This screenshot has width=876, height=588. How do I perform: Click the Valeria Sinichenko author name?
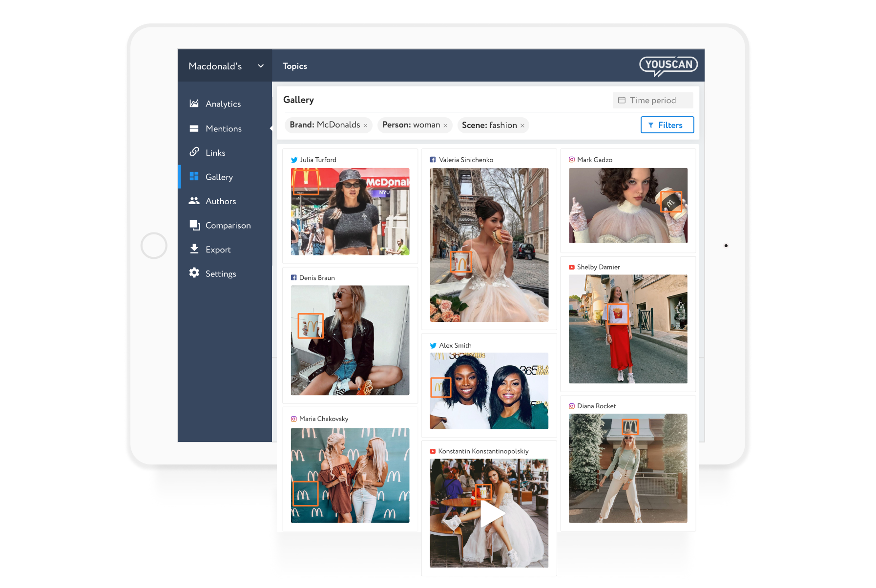(x=466, y=160)
